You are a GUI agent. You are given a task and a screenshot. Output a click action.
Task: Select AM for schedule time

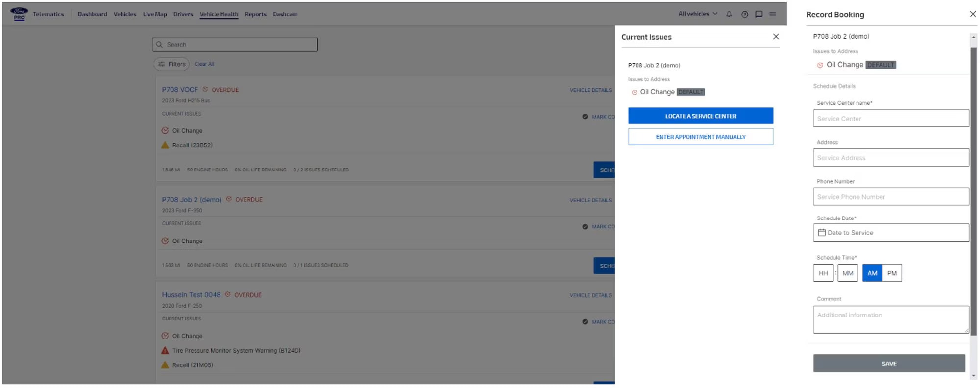(x=872, y=273)
